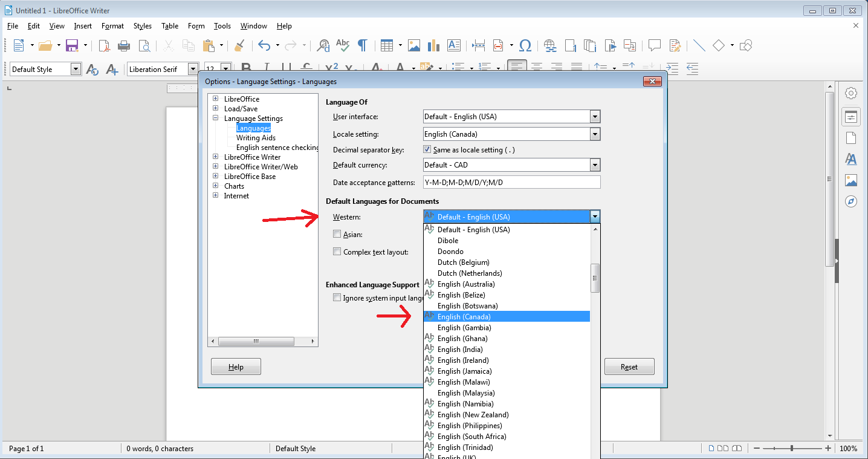This screenshot has width=868, height=459.
Task: Insert a hyperlink with globe icon
Action: click(550, 45)
